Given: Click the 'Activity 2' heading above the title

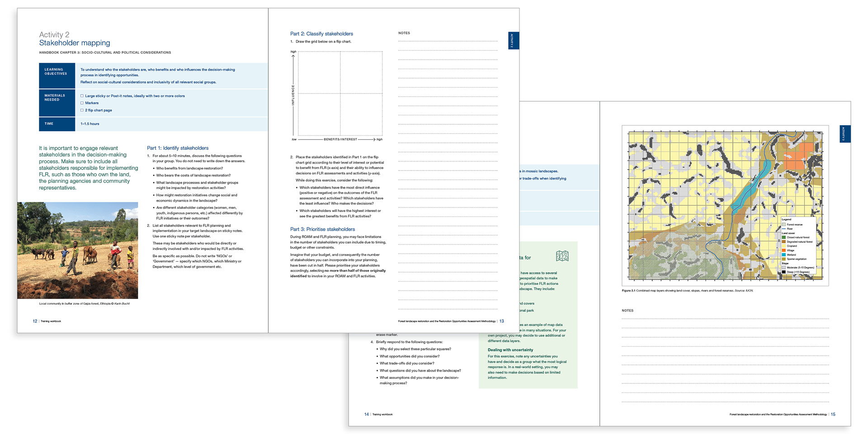Looking at the screenshot, I should (x=54, y=35).
